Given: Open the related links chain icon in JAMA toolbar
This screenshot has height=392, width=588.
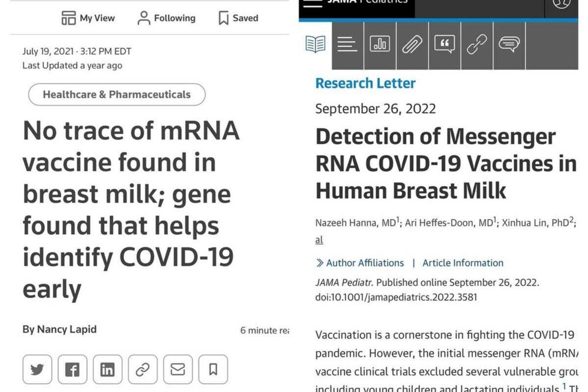Looking at the screenshot, I should [x=477, y=45].
